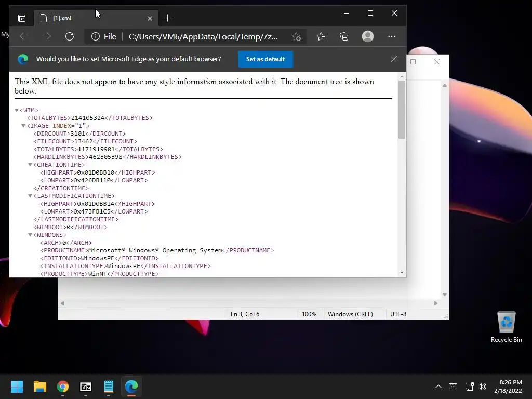Click the DIRCOUNT 3101 line
Image resolution: width=532 pixels, height=399 pixels.
[x=79, y=134]
